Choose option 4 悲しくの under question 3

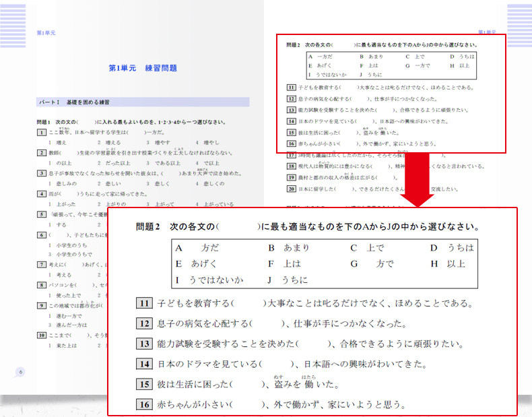[209, 183]
